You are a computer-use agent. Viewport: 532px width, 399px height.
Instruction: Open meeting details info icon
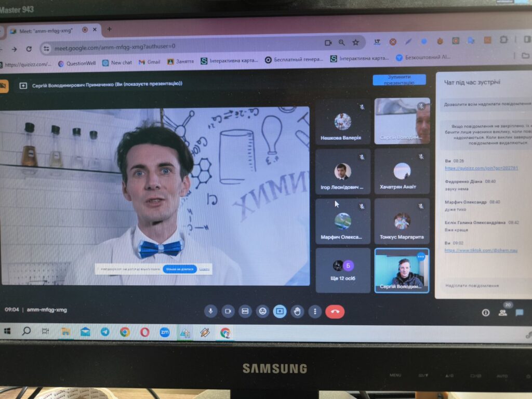tap(486, 313)
